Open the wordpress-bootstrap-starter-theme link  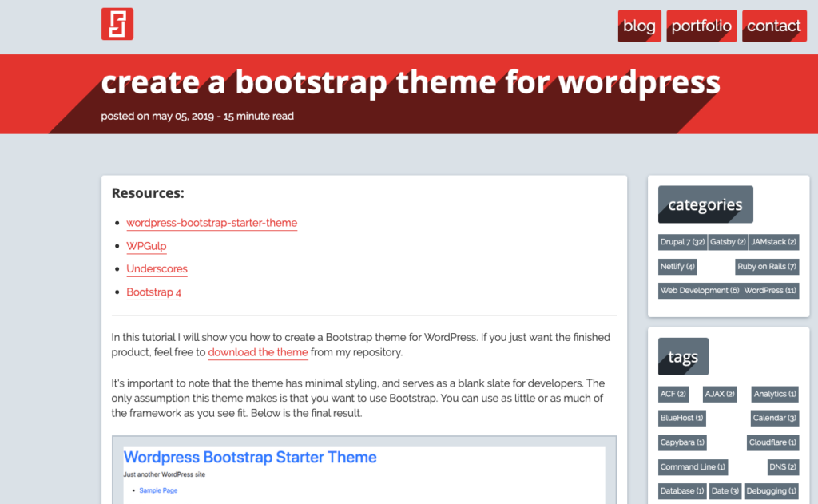[x=212, y=223]
